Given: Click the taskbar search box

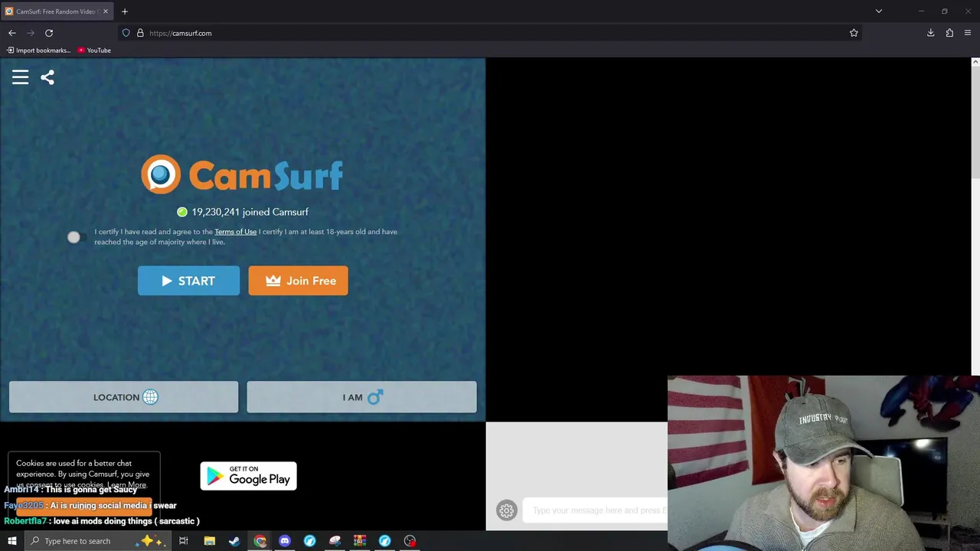Looking at the screenshot, I should tap(97, 541).
